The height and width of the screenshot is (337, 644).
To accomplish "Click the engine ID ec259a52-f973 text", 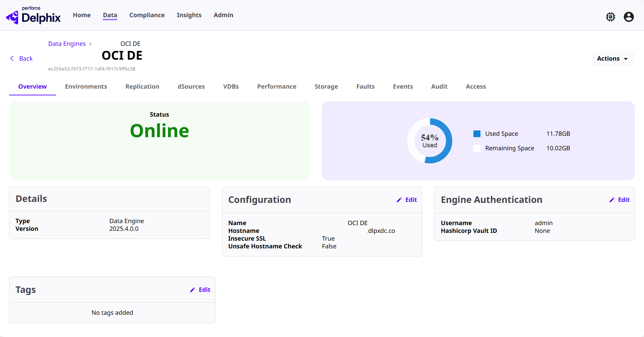I will tap(92, 69).
